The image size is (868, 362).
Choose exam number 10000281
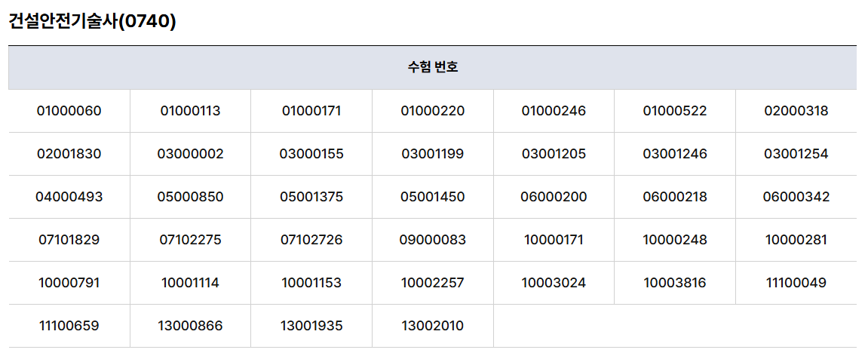click(x=796, y=240)
